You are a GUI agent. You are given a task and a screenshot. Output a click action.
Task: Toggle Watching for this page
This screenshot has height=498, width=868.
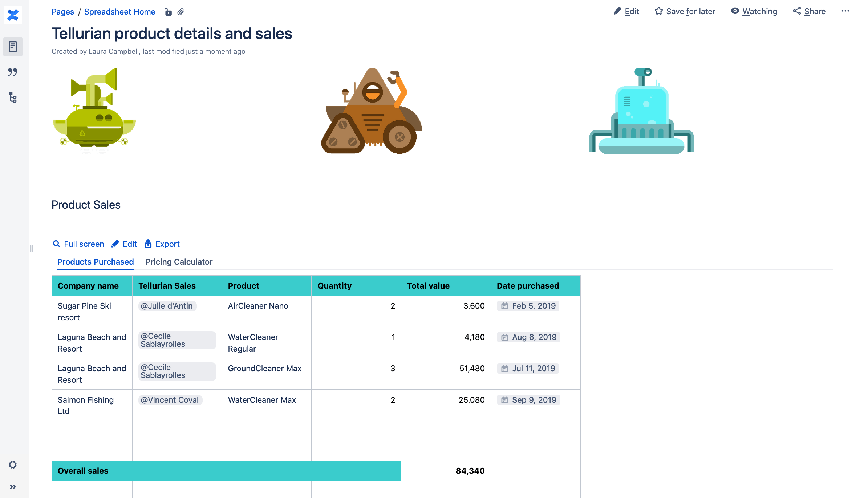[x=754, y=11]
